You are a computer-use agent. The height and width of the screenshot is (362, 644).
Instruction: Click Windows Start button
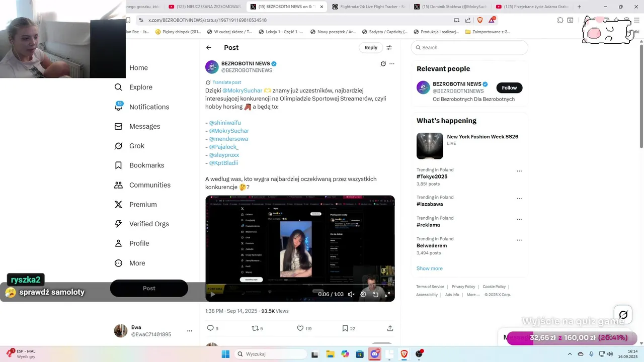click(x=225, y=354)
